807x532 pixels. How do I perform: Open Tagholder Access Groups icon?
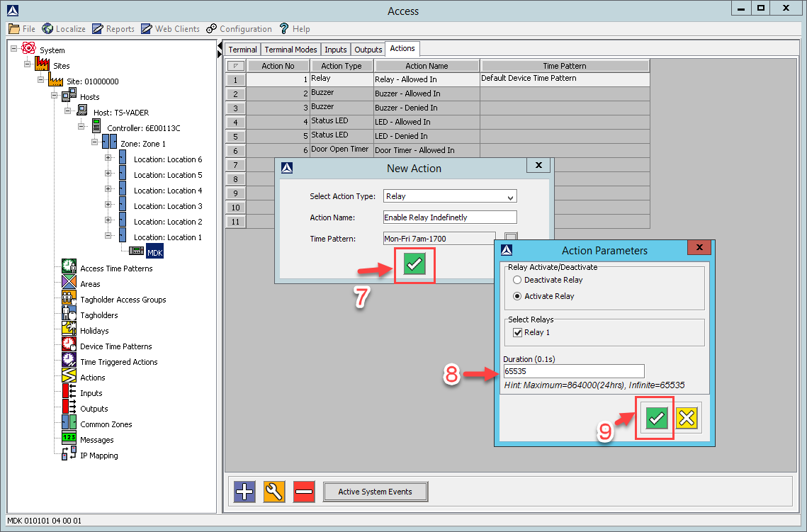pyautogui.click(x=69, y=298)
